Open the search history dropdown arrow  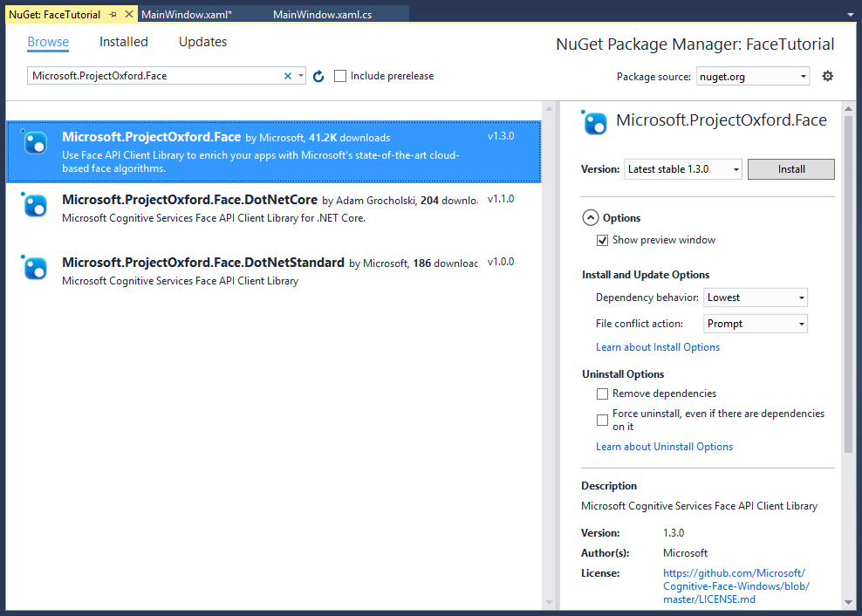(301, 76)
